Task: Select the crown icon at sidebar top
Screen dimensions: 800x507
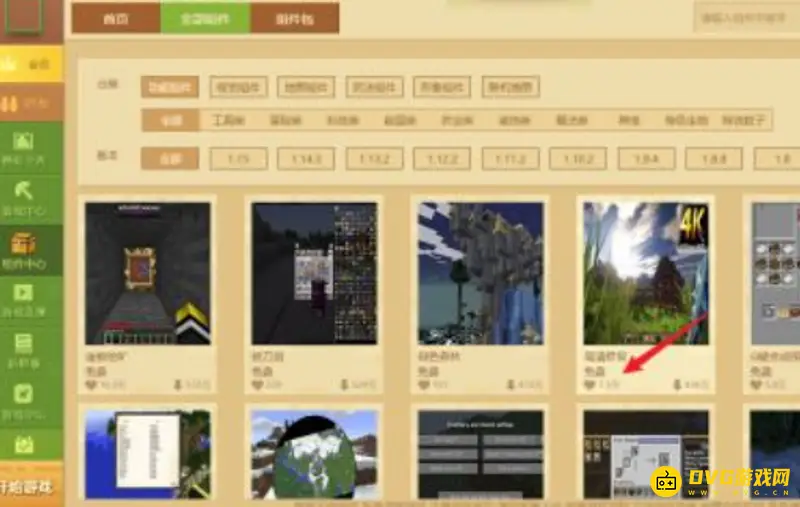Action: pos(14,63)
